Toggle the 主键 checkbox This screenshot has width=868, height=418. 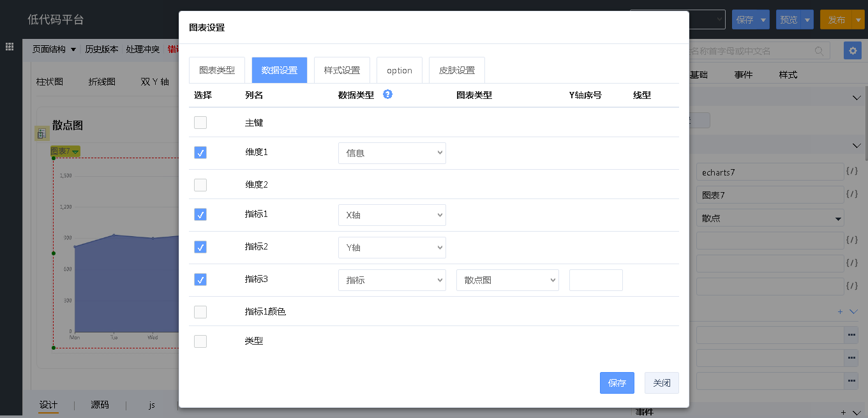tap(200, 123)
